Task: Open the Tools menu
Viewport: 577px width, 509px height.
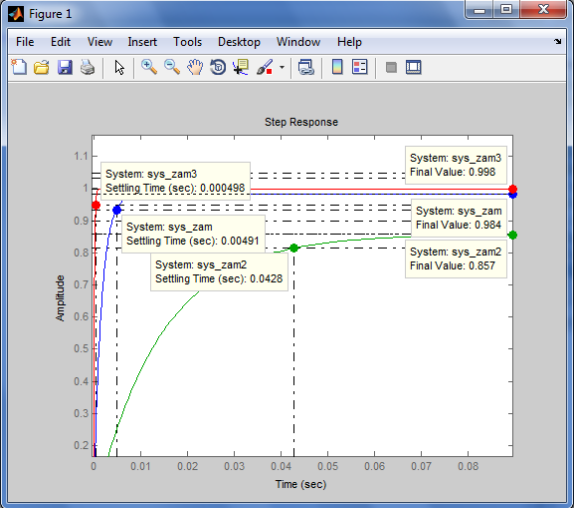Action: pos(188,42)
